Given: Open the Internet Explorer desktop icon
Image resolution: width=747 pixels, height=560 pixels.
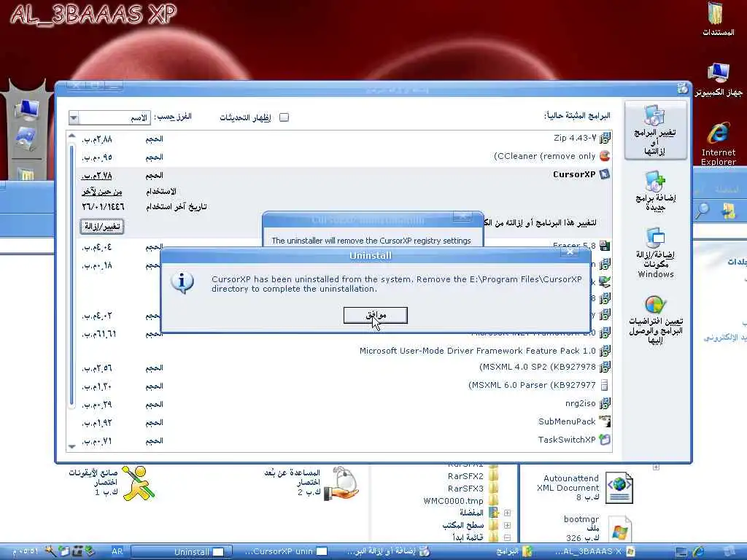Looking at the screenshot, I should (x=718, y=144).
